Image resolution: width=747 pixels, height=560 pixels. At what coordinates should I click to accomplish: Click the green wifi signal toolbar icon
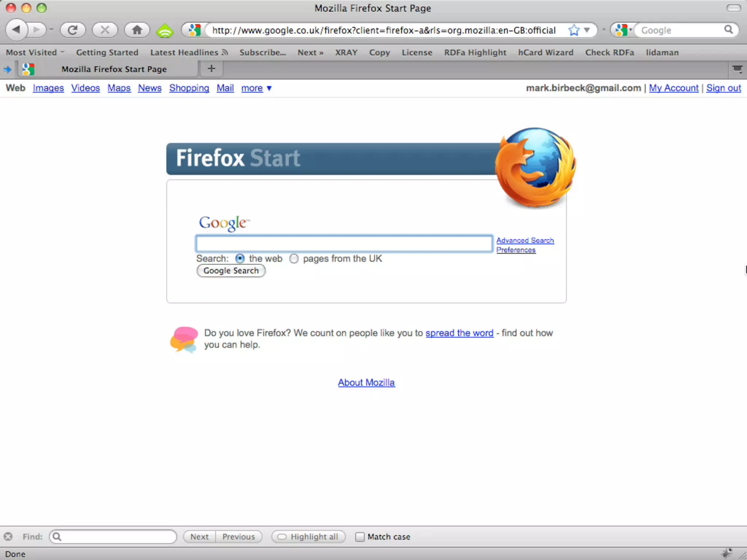tap(165, 31)
